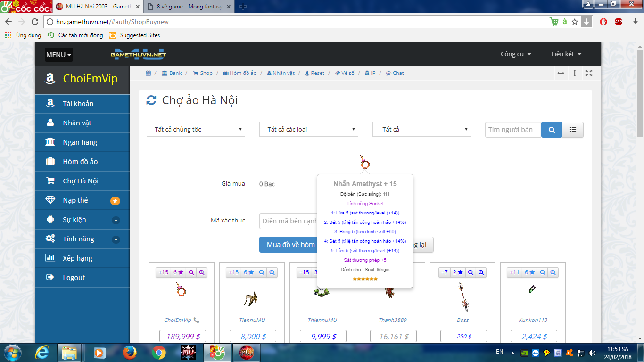Open Liên kết dropdown
The image size is (644, 362).
[567, 54]
